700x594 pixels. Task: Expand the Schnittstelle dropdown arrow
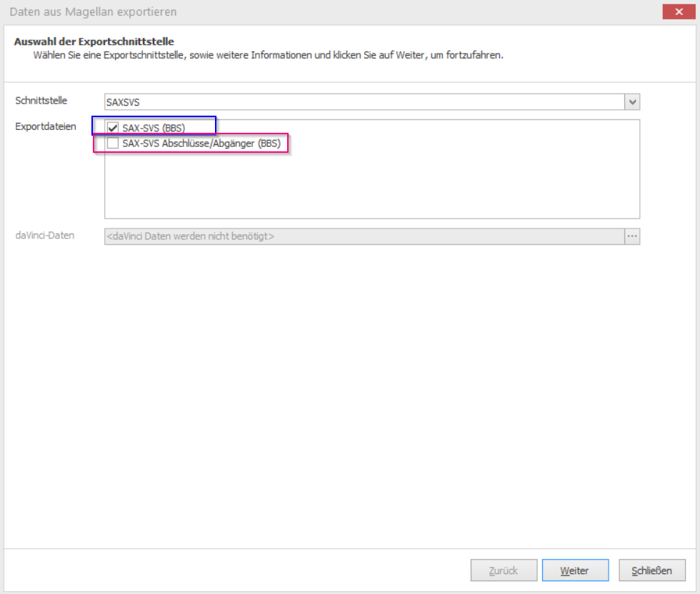pyautogui.click(x=632, y=102)
